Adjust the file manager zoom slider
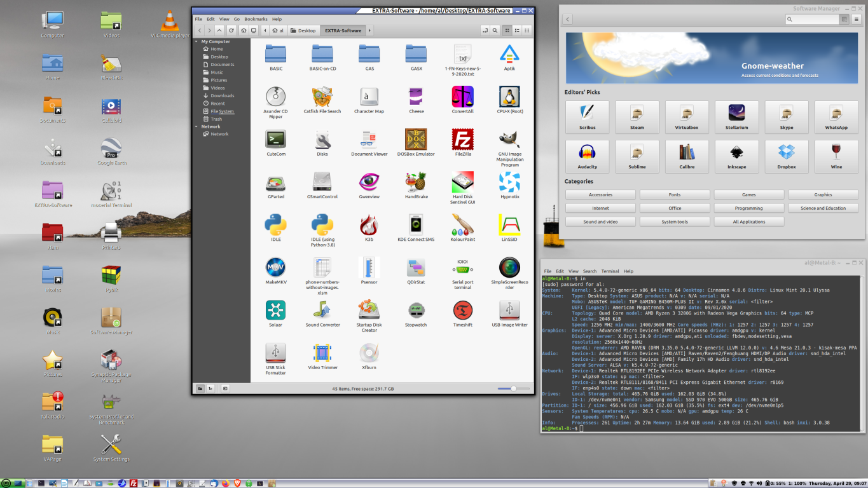Image resolution: width=868 pixels, height=488 pixels. (x=514, y=388)
